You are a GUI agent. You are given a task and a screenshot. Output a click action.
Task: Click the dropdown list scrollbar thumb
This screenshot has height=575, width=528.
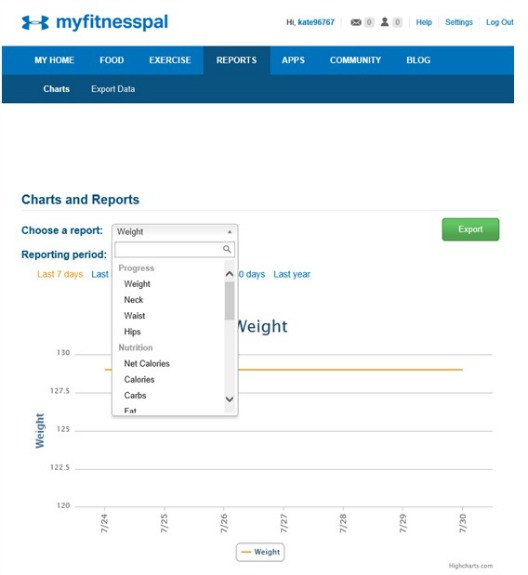pos(230,301)
